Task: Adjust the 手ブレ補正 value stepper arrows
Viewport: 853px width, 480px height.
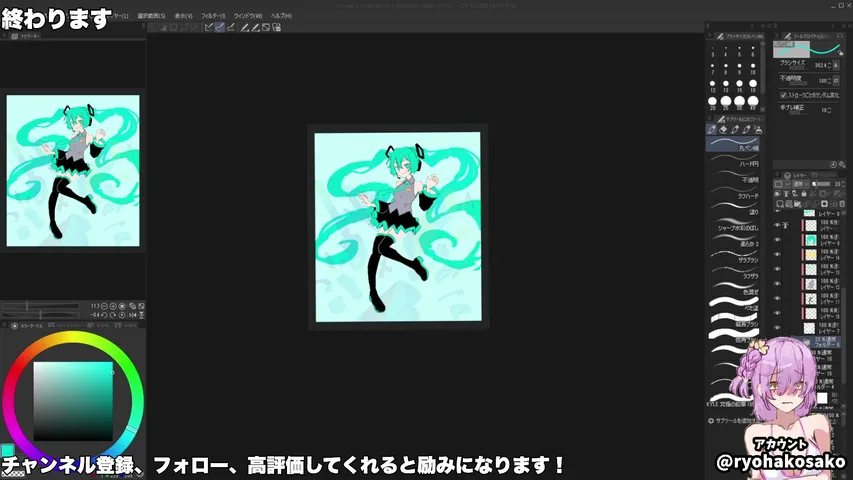Action: pyautogui.click(x=829, y=110)
